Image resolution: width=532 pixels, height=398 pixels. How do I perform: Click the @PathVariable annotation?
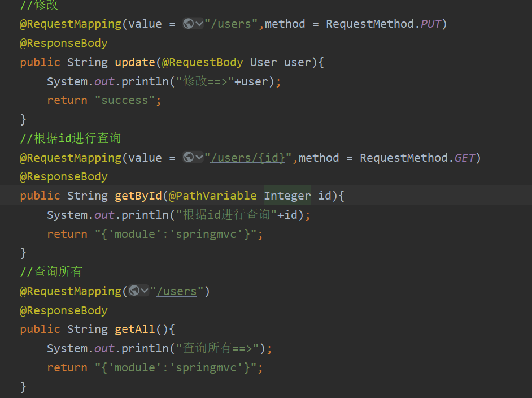click(x=213, y=196)
